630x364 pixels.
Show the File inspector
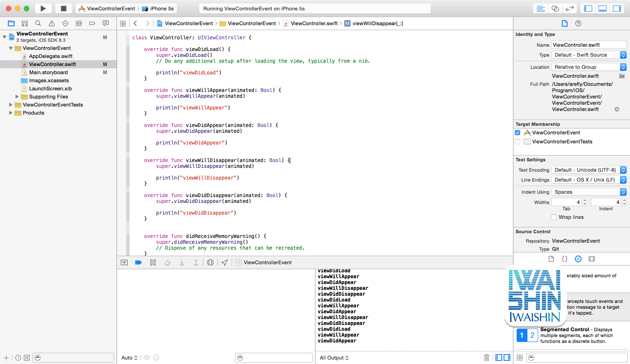pyautogui.click(x=565, y=23)
